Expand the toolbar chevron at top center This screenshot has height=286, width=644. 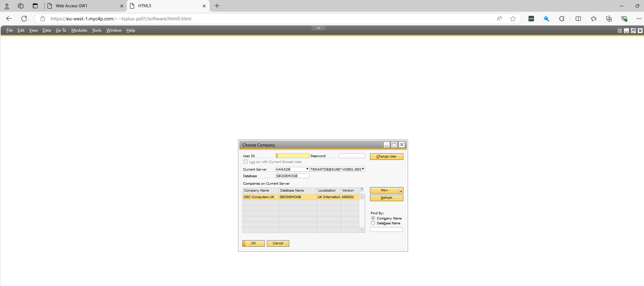[x=319, y=28]
